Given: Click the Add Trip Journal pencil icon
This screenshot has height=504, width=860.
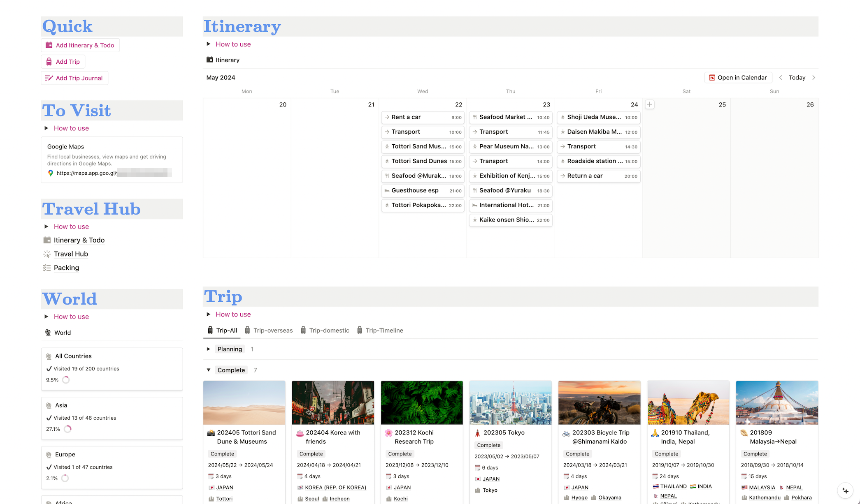Looking at the screenshot, I should point(49,78).
